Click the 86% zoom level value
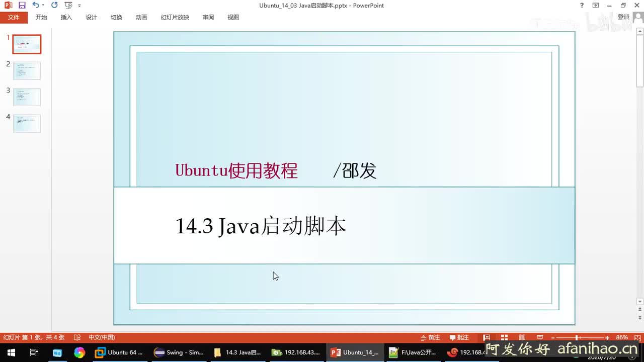 [x=622, y=337]
